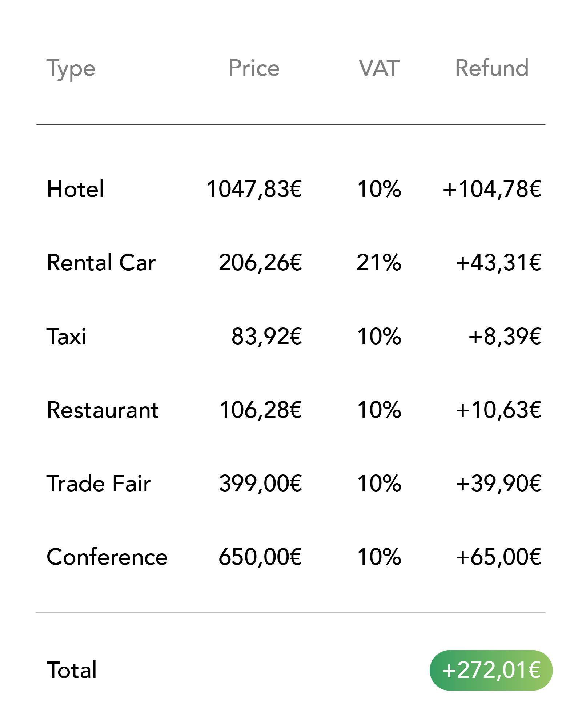The height and width of the screenshot is (728, 582).
Task: Click the Hotel refund +104,78€
Action: coord(492,189)
